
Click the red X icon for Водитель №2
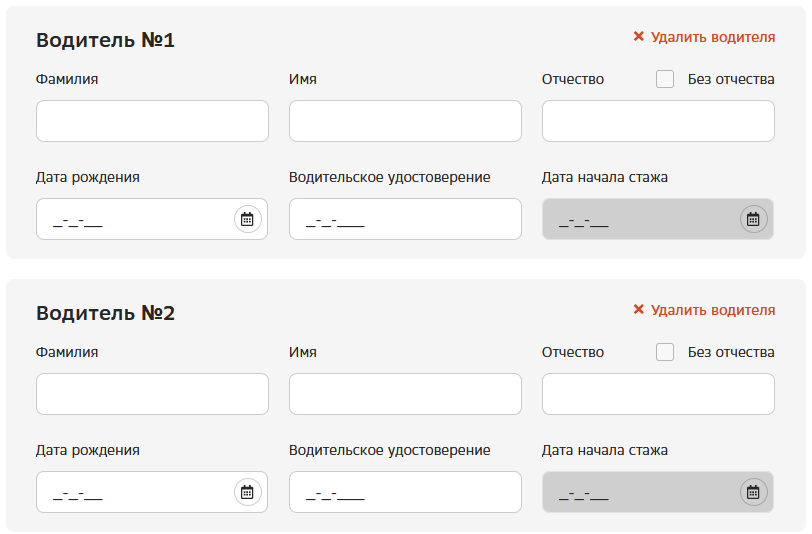coord(638,310)
